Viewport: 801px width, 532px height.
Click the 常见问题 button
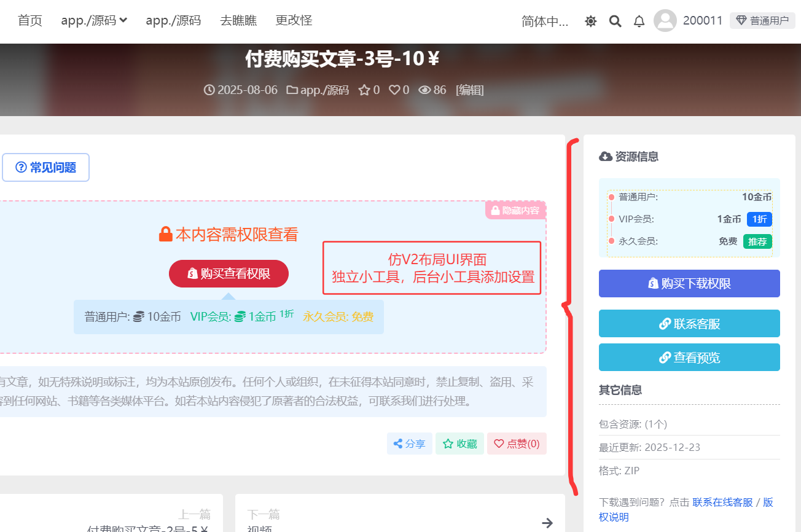pos(46,168)
